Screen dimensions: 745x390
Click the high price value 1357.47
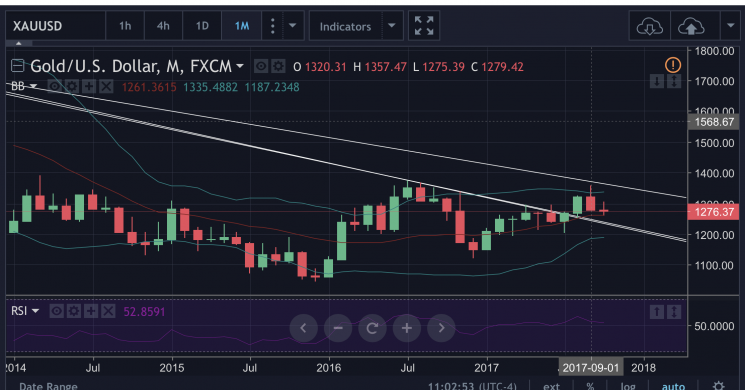pos(385,67)
